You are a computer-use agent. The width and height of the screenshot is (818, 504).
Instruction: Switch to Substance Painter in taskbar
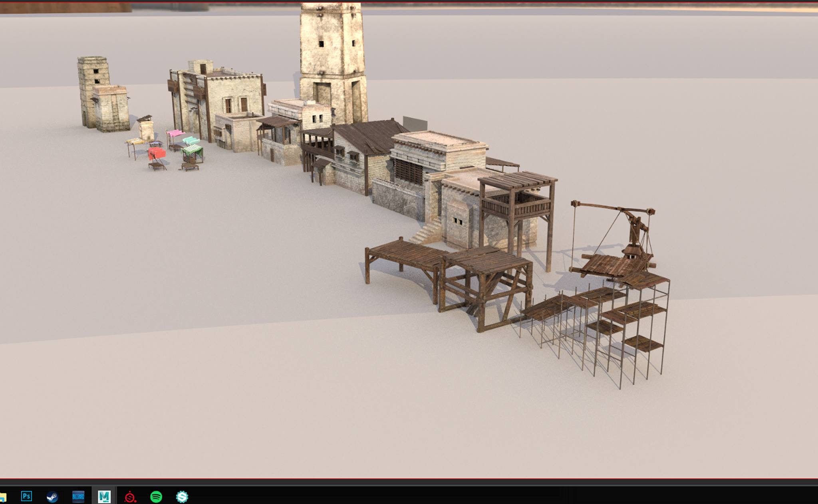130,497
